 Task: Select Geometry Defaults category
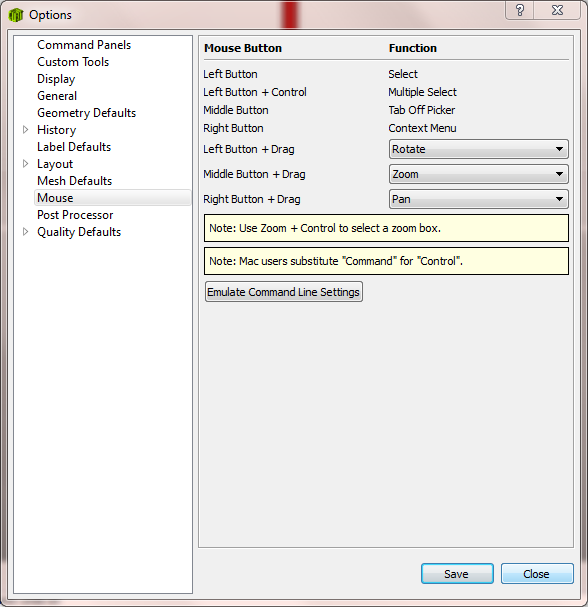(x=87, y=113)
